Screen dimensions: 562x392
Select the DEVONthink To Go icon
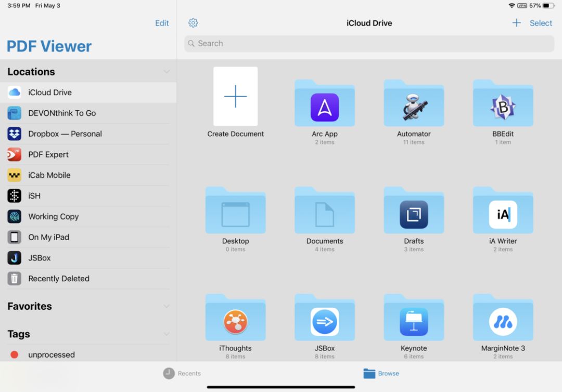(15, 113)
